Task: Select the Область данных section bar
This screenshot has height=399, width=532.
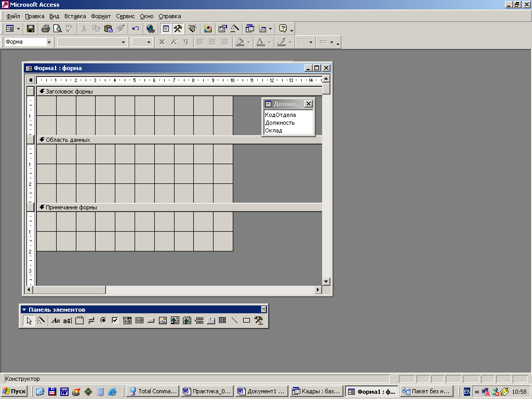Action: (179, 140)
